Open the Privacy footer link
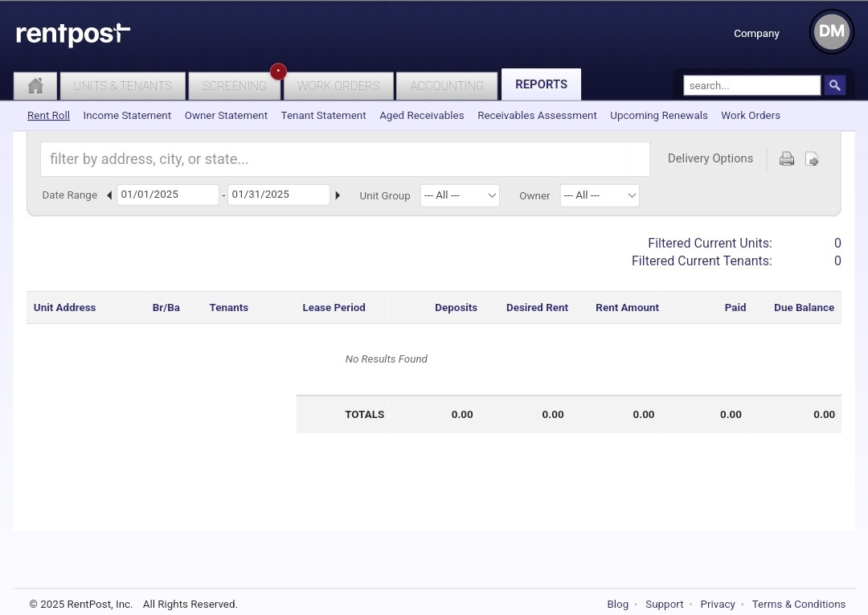The image size is (868, 615). click(718, 605)
